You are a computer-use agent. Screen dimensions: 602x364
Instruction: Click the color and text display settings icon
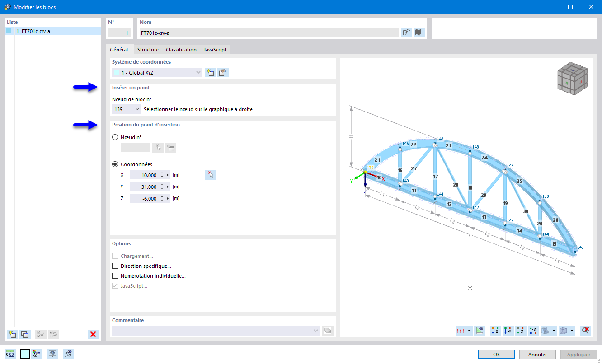[x=37, y=354]
